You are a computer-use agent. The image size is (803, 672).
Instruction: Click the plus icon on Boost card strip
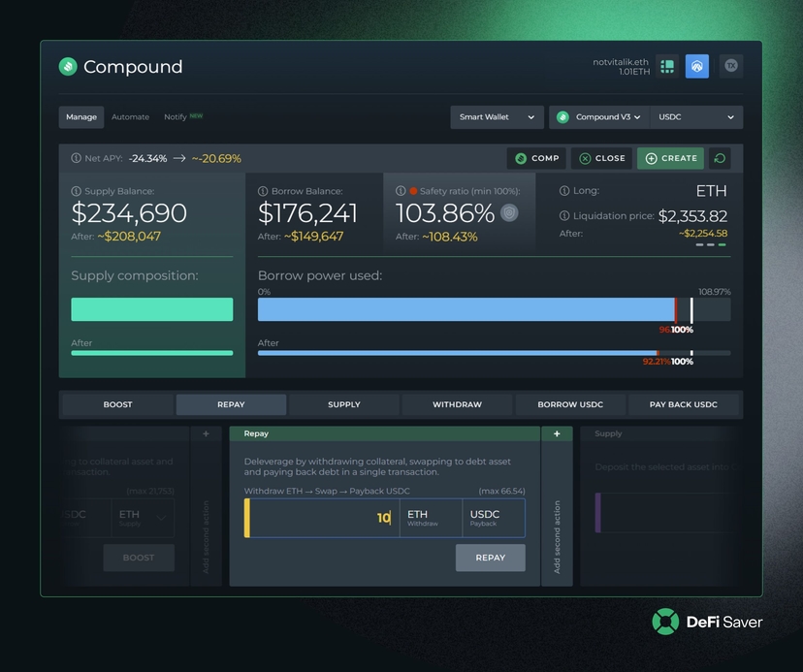pyautogui.click(x=206, y=433)
